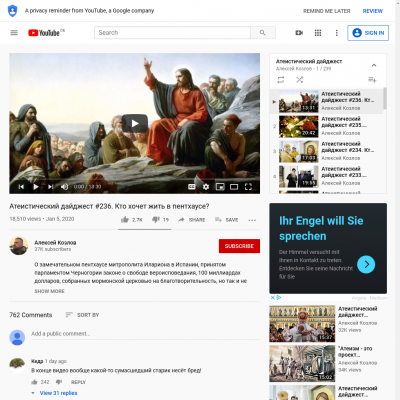Open the hamburger guide menu
Viewport: 400px width, 400px height.
14,33
